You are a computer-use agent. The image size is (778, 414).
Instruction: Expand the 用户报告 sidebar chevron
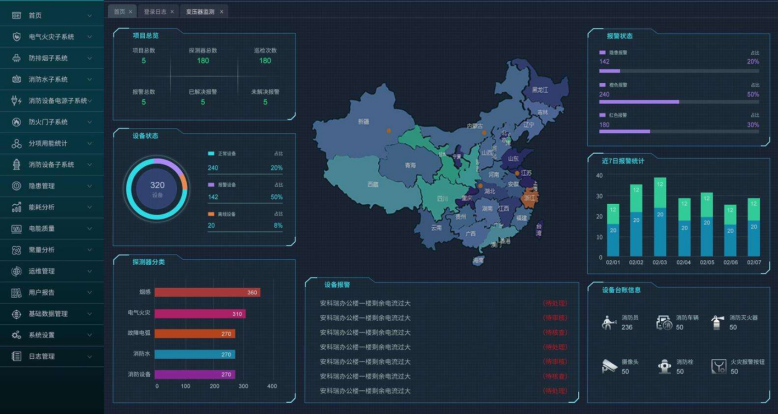pos(89,292)
